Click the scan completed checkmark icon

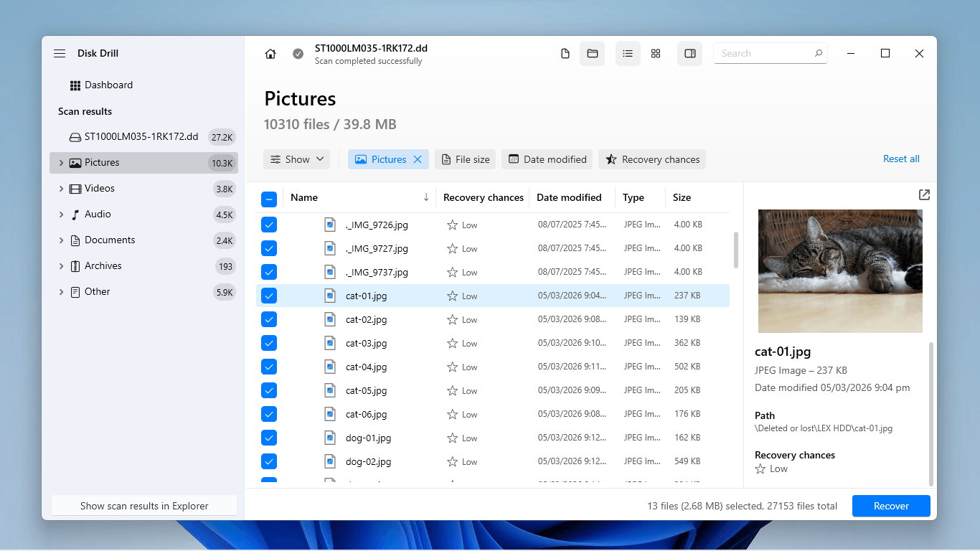(298, 54)
